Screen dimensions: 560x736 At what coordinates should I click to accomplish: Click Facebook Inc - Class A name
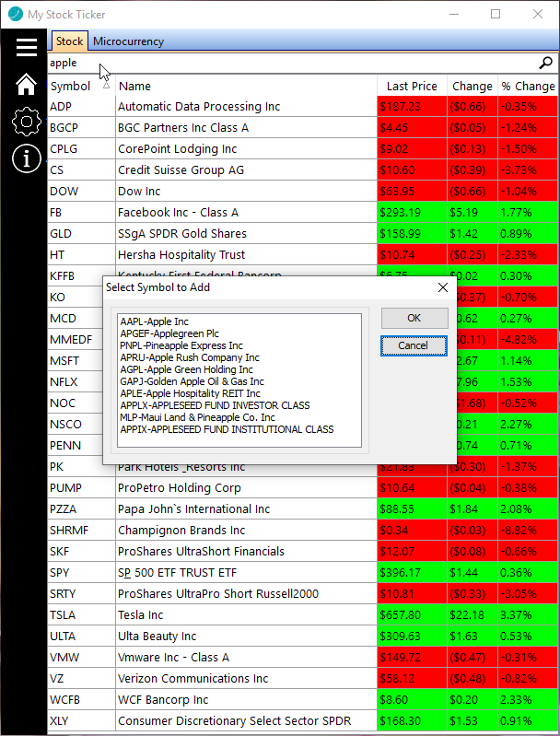(x=247, y=213)
